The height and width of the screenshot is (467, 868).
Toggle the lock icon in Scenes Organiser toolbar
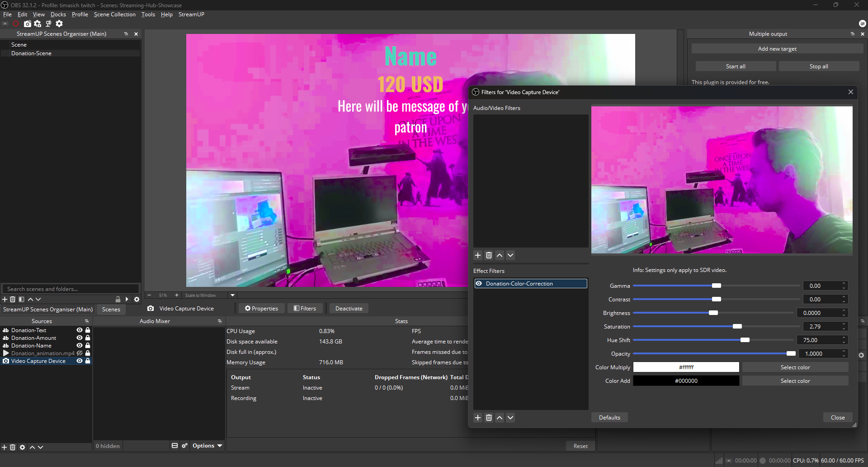coord(118,300)
